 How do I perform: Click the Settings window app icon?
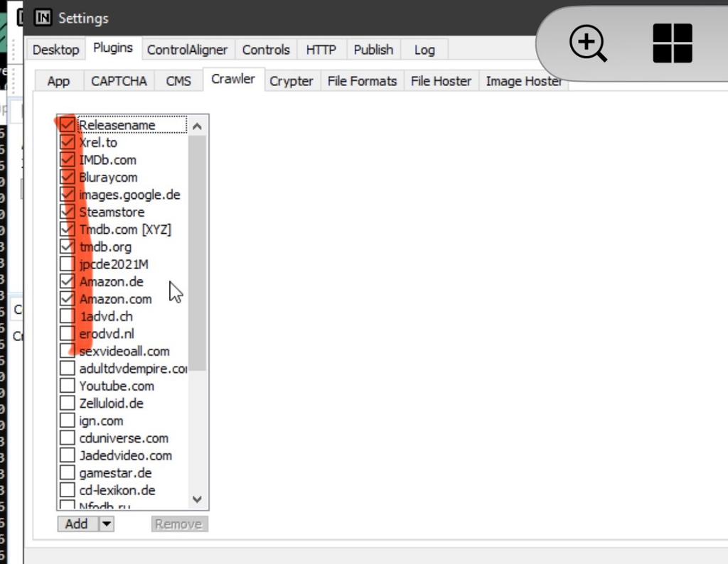(x=43, y=18)
